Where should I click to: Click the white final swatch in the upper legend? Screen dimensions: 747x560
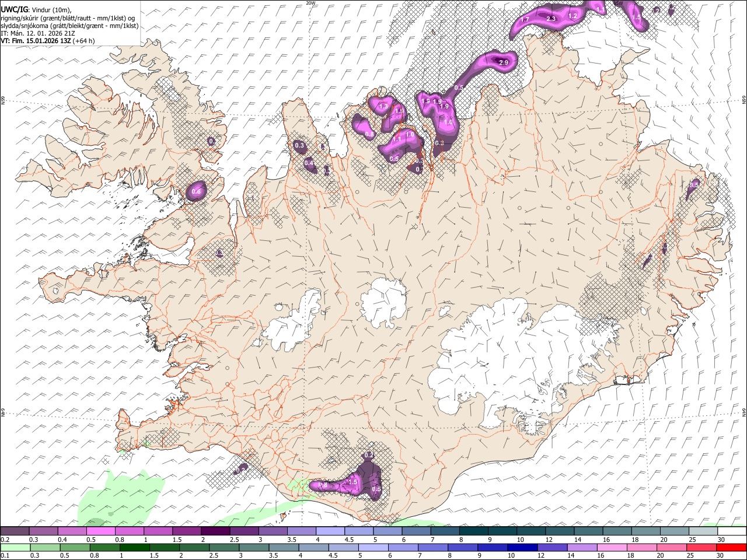click(732, 531)
